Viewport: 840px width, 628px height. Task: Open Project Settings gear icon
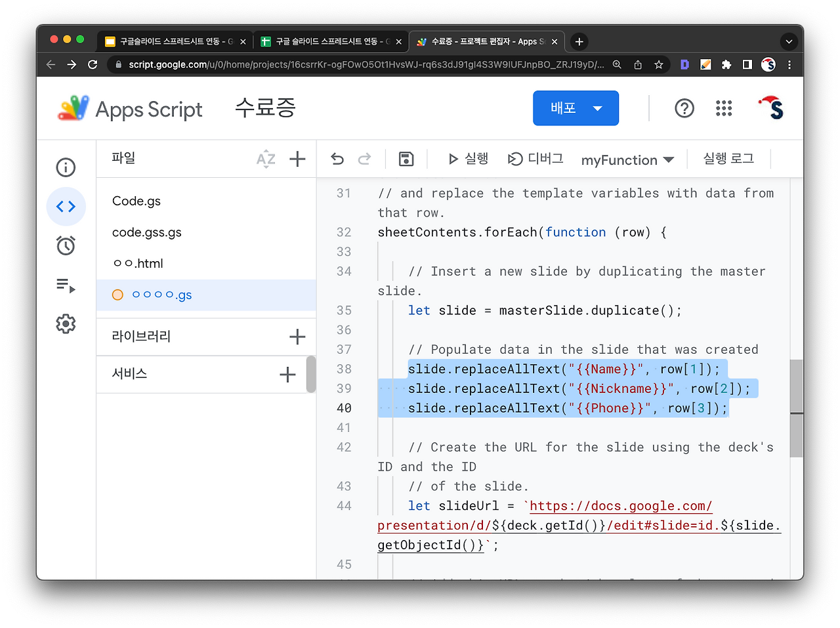[x=66, y=324]
